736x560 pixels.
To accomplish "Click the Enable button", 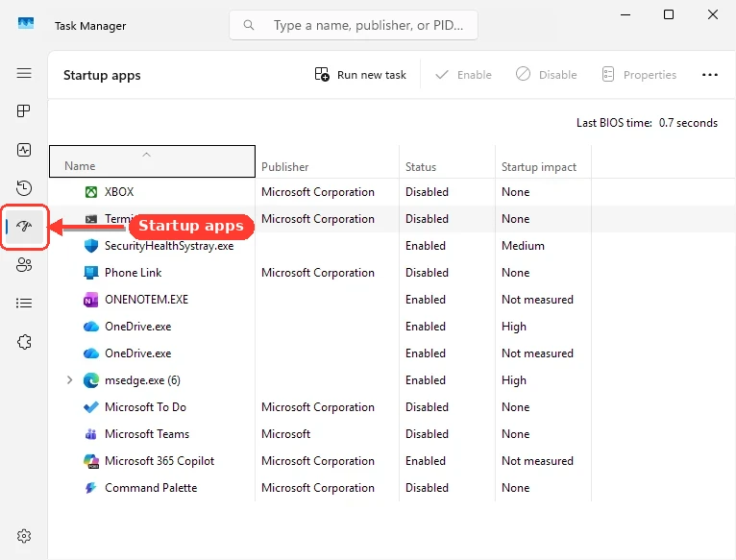I will (463, 75).
